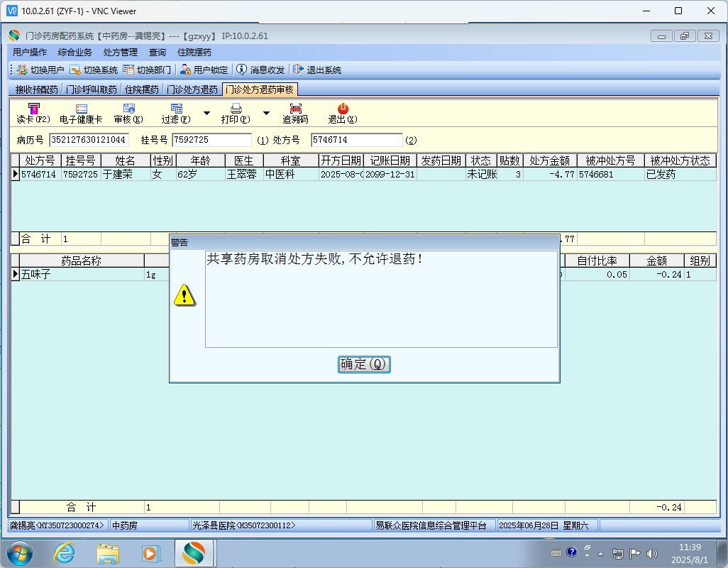The image size is (728, 568).
Task: Click the 中医科 department cell
Action: click(291, 174)
